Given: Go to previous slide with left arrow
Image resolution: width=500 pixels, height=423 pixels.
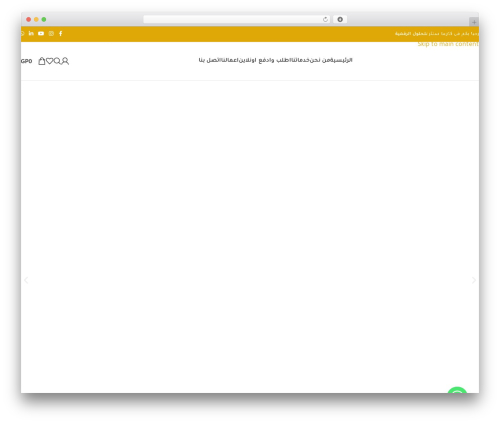Looking at the screenshot, I should 26,280.
